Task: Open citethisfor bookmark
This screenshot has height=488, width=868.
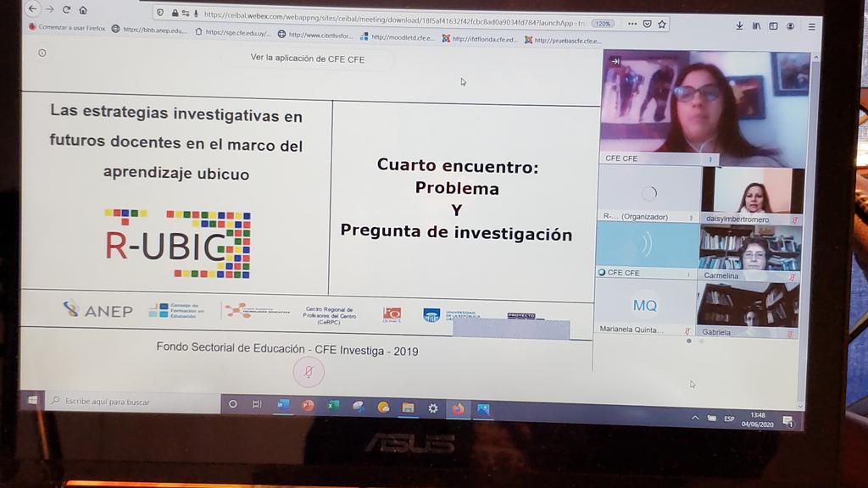Action: coord(314,36)
